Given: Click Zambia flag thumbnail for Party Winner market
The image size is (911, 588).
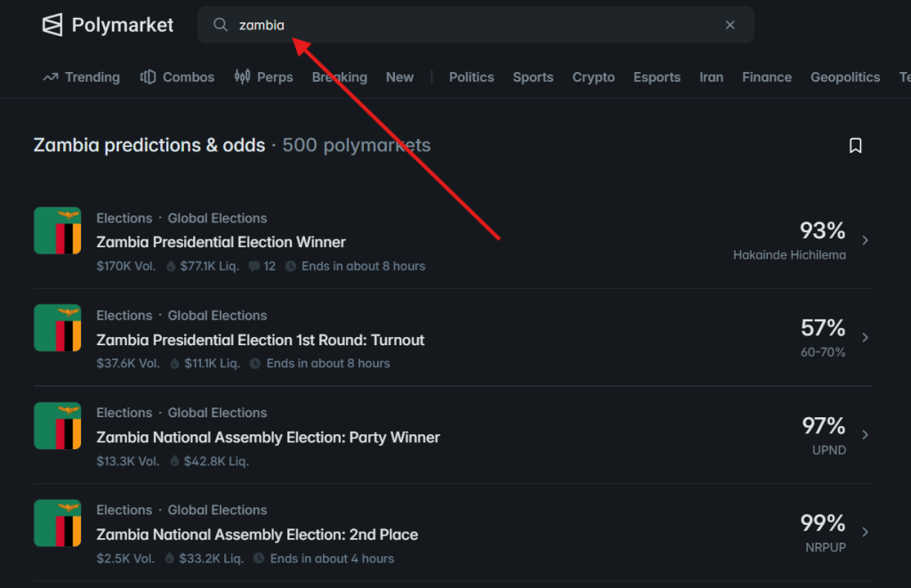Looking at the screenshot, I should [58, 425].
